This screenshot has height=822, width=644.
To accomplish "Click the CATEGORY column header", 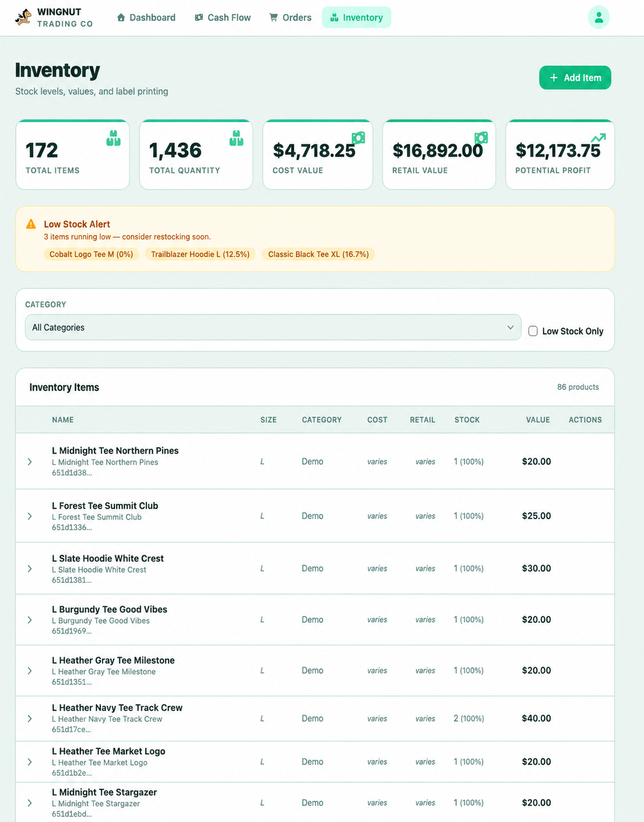I will coord(321,419).
